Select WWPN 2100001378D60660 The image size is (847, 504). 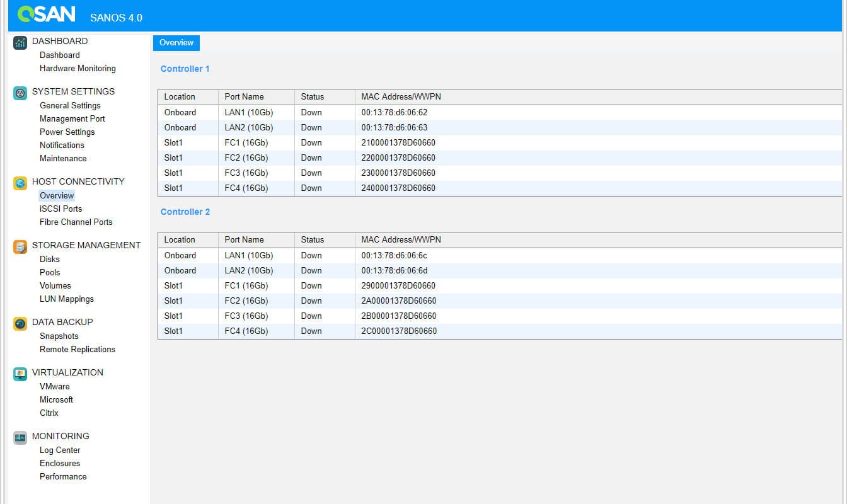click(398, 142)
